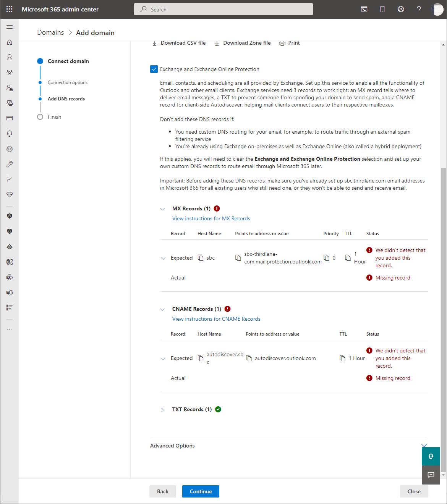Click the Back button
The width and height of the screenshot is (447, 504).
pos(163,491)
